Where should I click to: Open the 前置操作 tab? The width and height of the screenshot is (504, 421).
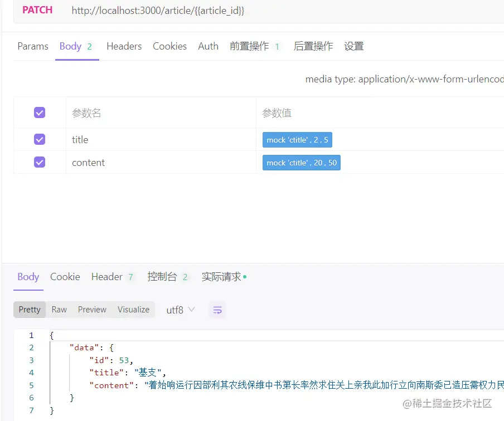click(255, 46)
